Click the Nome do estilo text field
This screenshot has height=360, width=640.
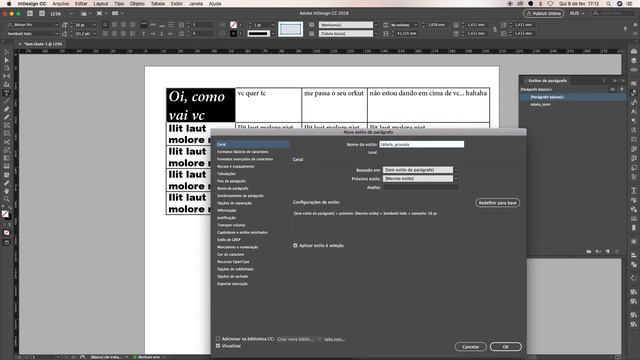pyautogui.click(x=421, y=144)
